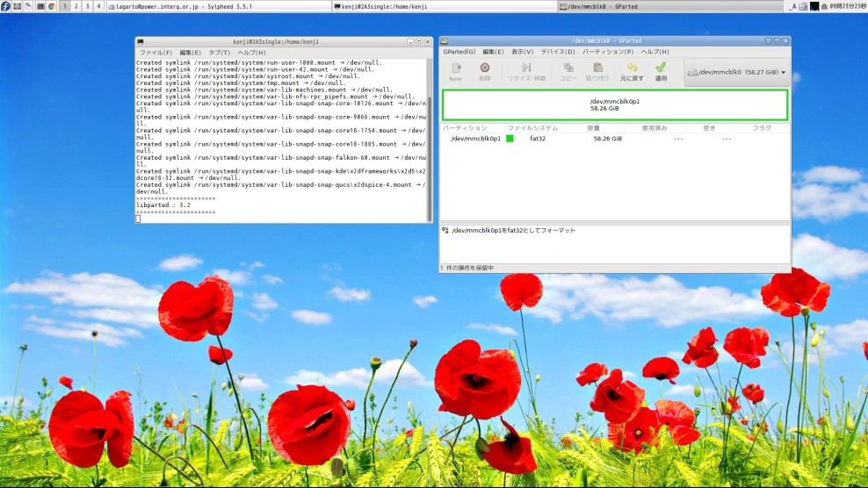Open the terminal's タブ(T) menu
The width and height of the screenshot is (868, 488).
219,53
